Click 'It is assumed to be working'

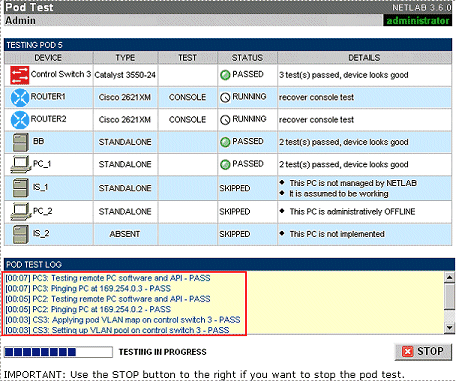pyautogui.click(x=339, y=194)
